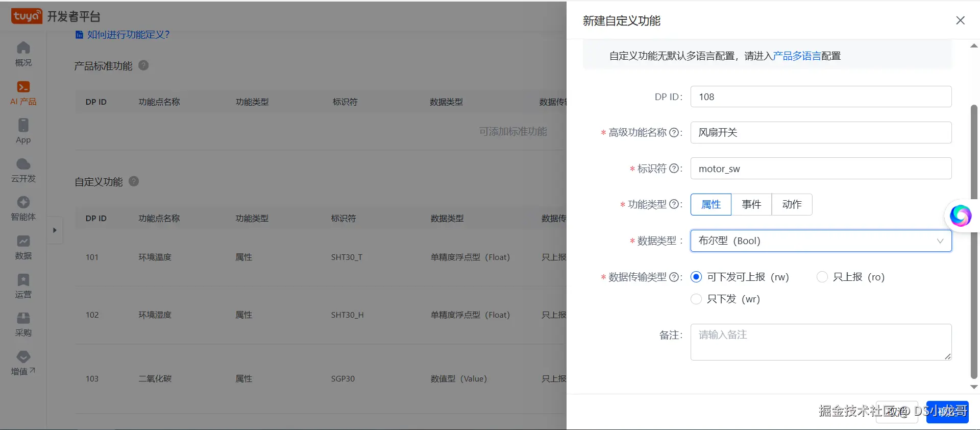Click the 可添加标准功能 text

coord(513,131)
